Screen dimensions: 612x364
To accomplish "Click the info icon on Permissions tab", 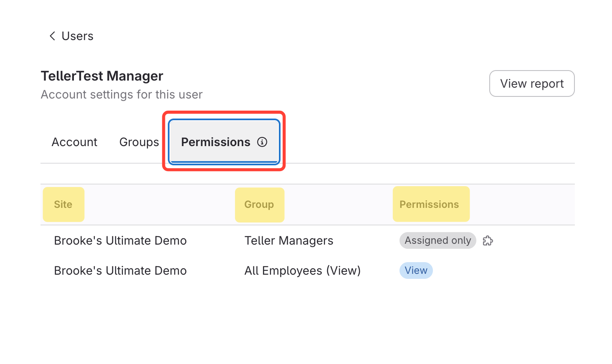I will 262,142.
